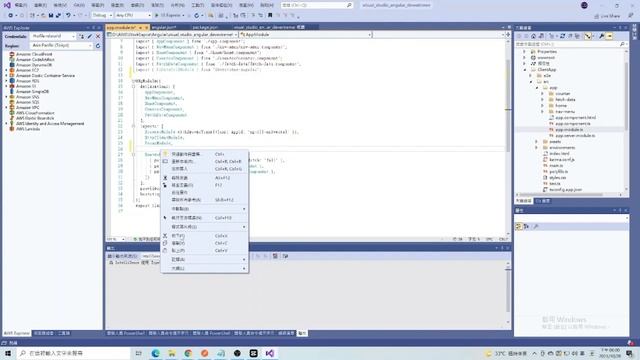The height and width of the screenshot is (360, 640).
Task: Refresh the AWS region with circular arrow
Action: 98,46
